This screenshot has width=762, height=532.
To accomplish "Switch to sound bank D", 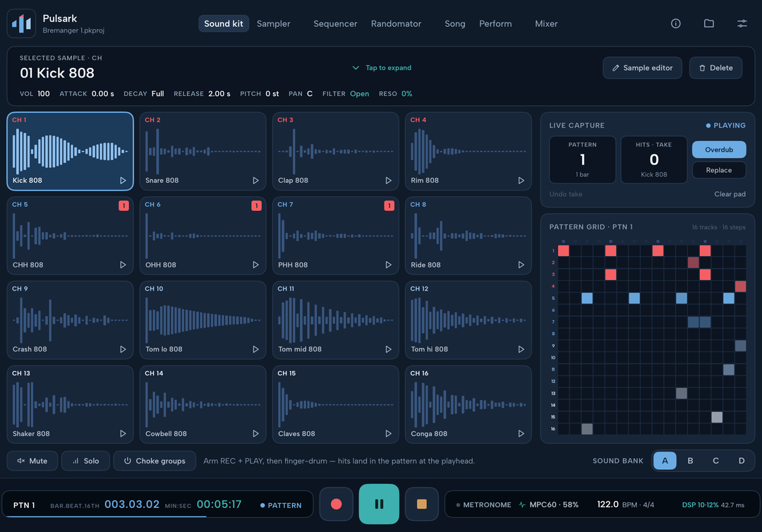I will (741, 461).
